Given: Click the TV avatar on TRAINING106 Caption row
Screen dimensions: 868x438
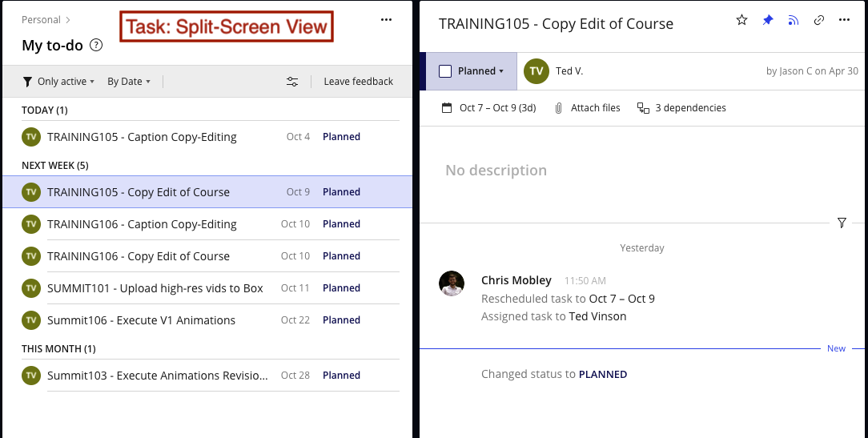Looking at the screenshot, I should click(x=31, y=224).
